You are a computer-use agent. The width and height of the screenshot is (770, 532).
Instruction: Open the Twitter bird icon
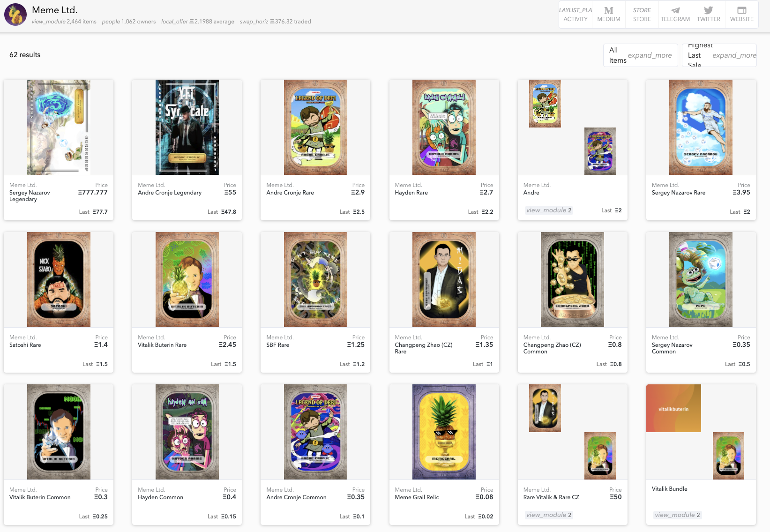[708, 15]
